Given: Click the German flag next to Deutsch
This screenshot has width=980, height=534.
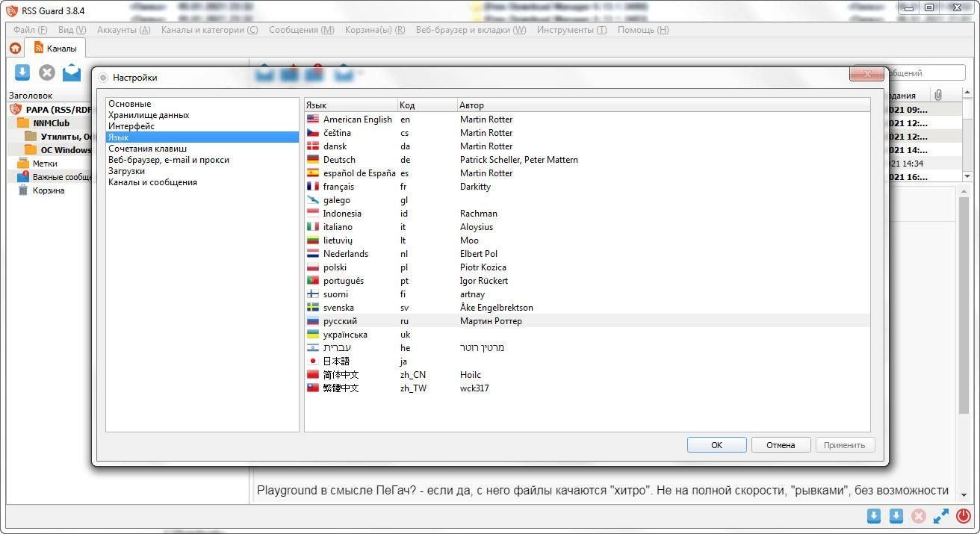Looking at the screenshot, I should pyautogui.click(x=313, y=160).
